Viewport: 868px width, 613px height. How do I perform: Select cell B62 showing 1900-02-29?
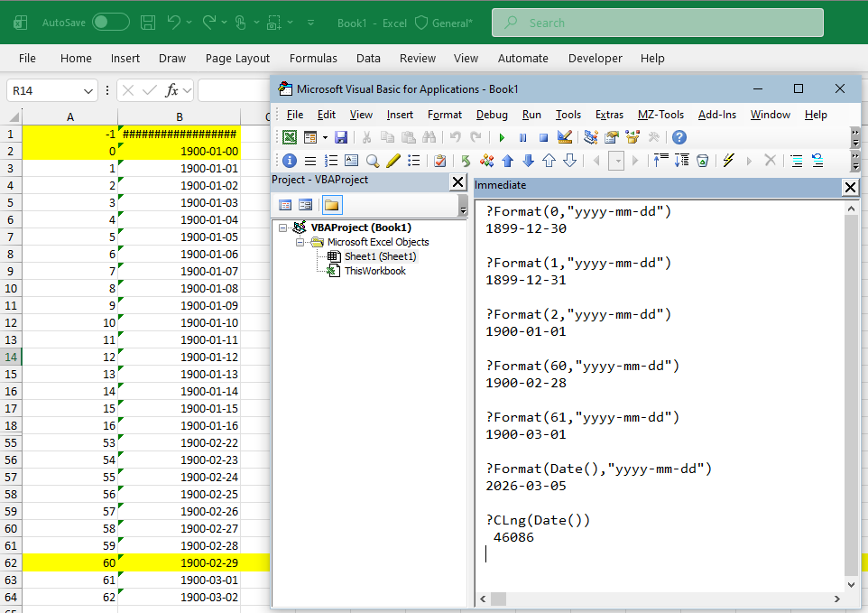[179, 562]
